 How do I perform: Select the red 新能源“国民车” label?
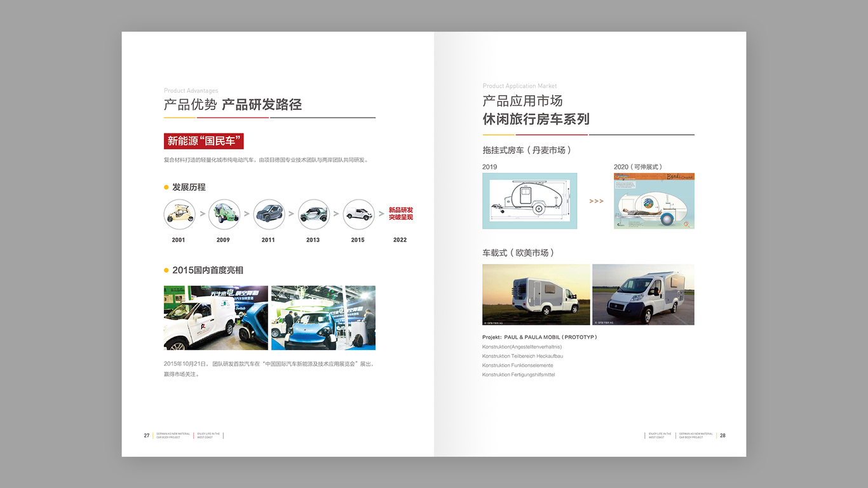point(204,141)
